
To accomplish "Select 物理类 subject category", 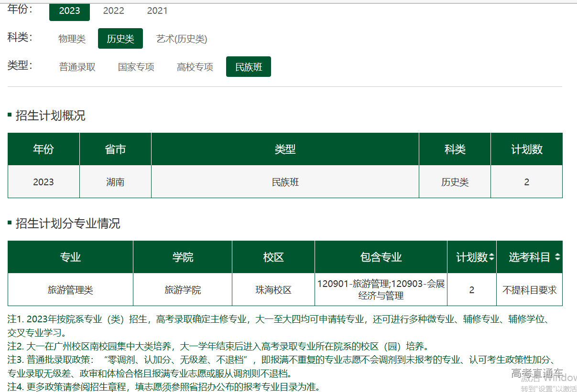I will [x=72, y=39].
